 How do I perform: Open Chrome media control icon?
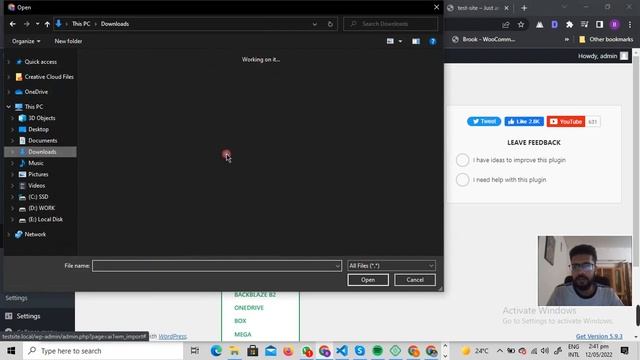584,24
